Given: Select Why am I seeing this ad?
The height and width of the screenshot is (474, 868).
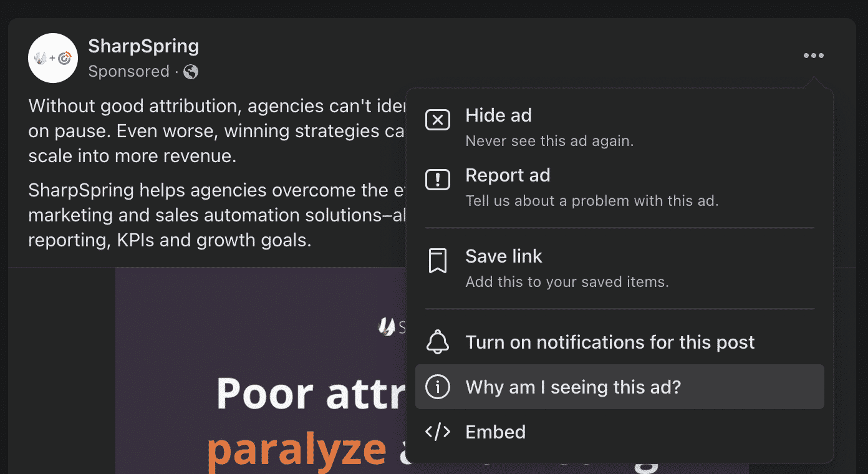Looking at the screenshot, I should point(620,387).
